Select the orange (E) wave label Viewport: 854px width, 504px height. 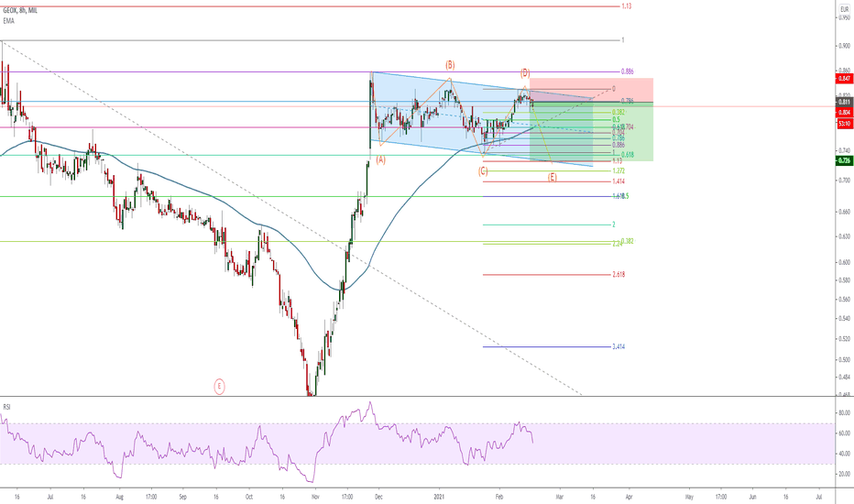click(553, 177)
